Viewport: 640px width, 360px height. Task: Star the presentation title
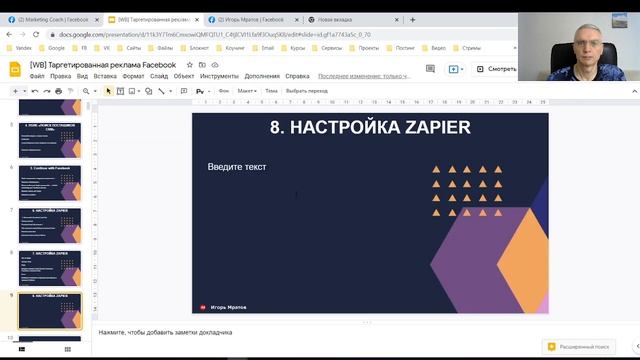(189, 65)
